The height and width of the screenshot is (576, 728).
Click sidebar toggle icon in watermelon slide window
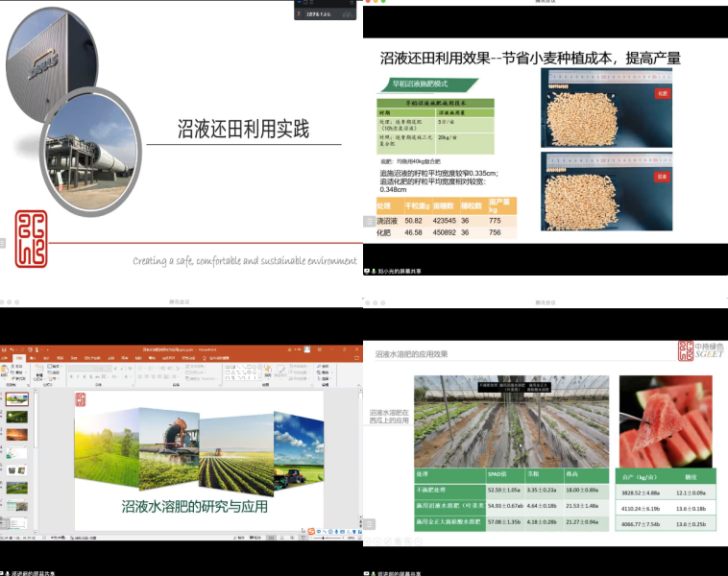point(369,524)
